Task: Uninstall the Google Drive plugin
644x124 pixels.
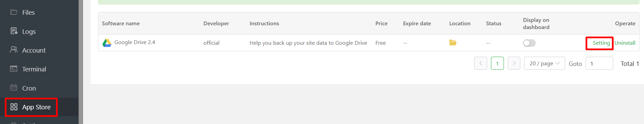Action: click(625, 43)
